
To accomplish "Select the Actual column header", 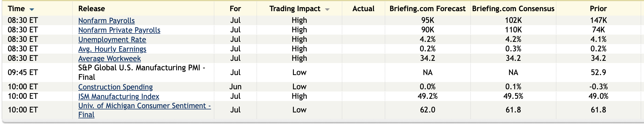I will [363, 9].
